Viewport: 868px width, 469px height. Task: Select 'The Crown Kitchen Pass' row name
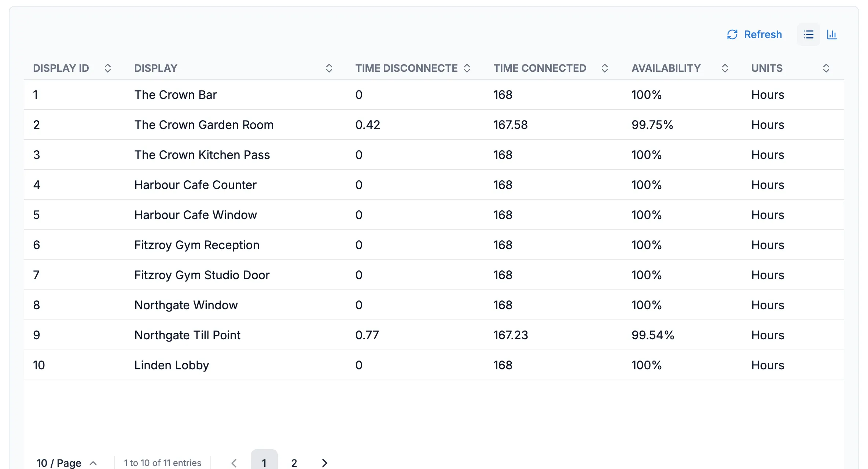pos(202,155)
